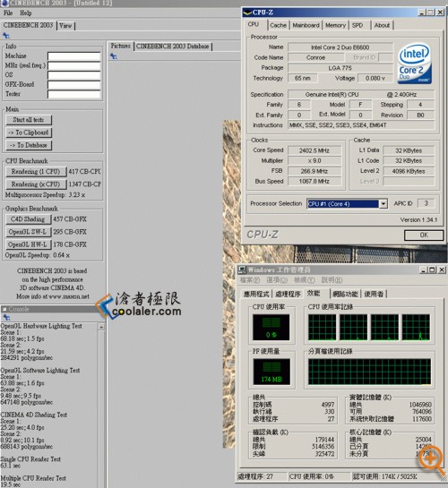Select the 效能 tab in Task Manager
The height and width of the screenshot is (488, 448).
click(x=314, y=293)
